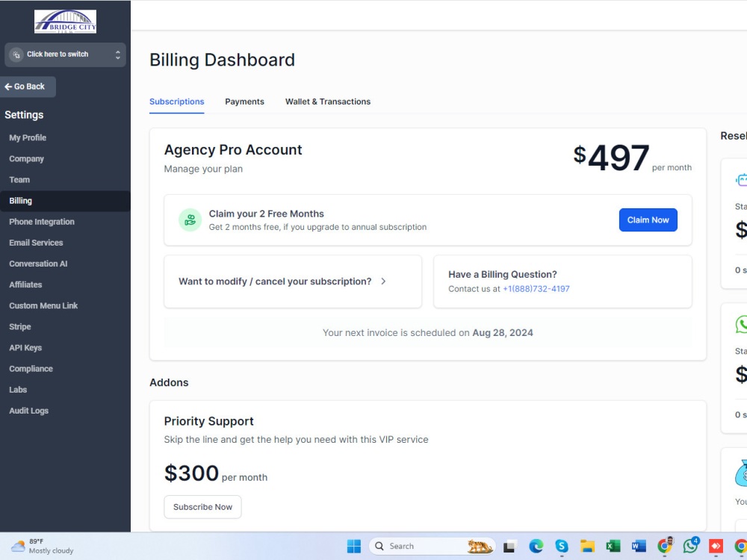Screen dimensions: 747x560
Task: Open the Windows Start menu
Action: pos(354,547)
